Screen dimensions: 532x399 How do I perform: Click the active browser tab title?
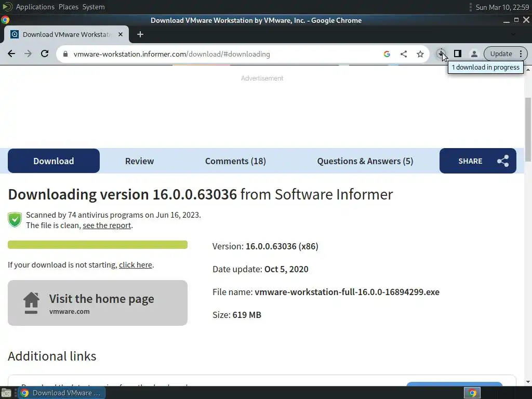click(66, 34)
